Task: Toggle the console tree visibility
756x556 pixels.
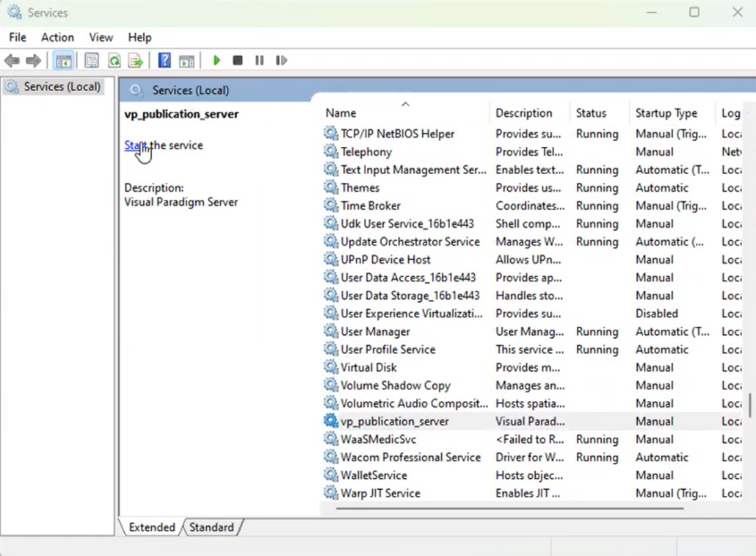Action: tap(64, 60)
